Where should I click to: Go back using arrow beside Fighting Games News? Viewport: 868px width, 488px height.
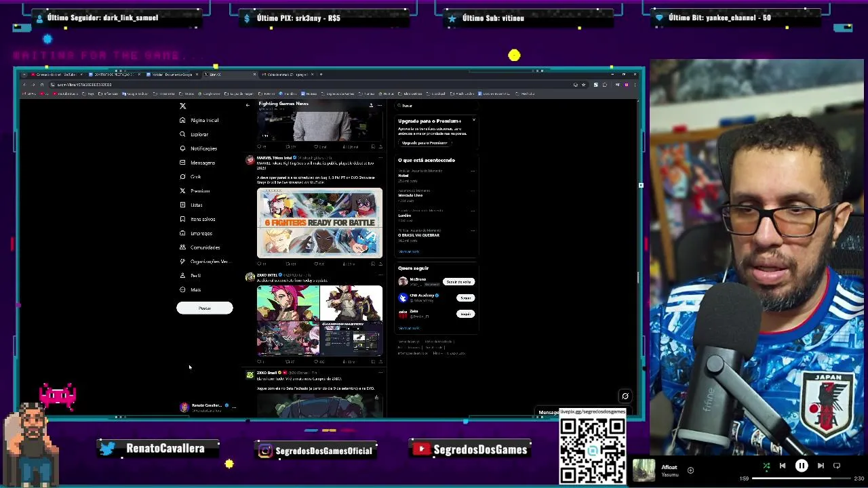coord(248,105)
